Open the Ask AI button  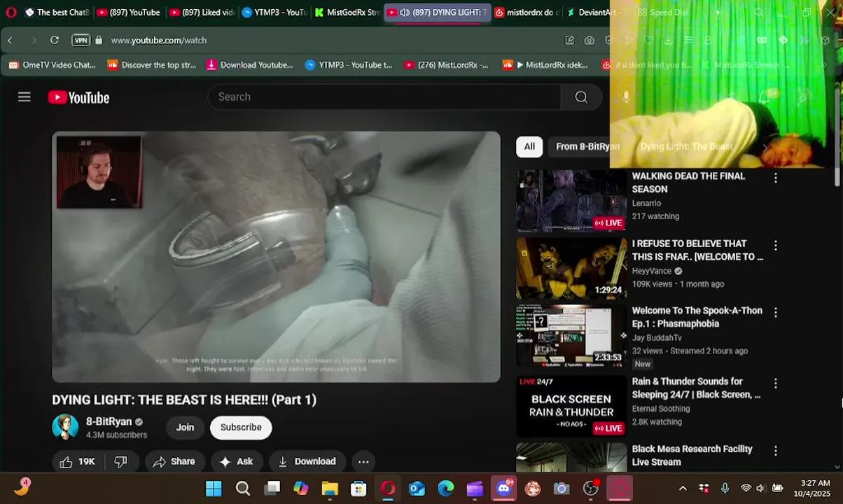point(237,461)
